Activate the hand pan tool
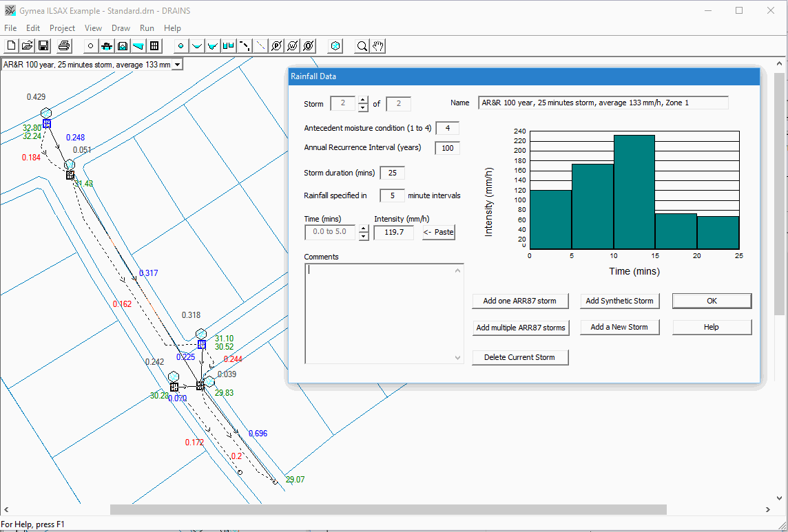 coord(378,46)
